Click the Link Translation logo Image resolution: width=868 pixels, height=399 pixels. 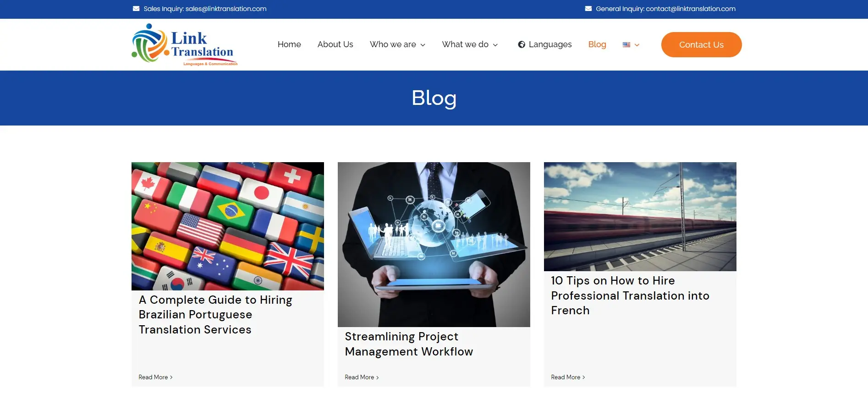click(184, 45)
